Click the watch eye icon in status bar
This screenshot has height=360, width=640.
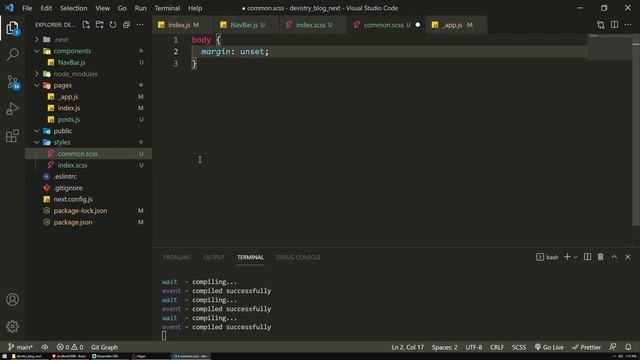click(44, 347)
